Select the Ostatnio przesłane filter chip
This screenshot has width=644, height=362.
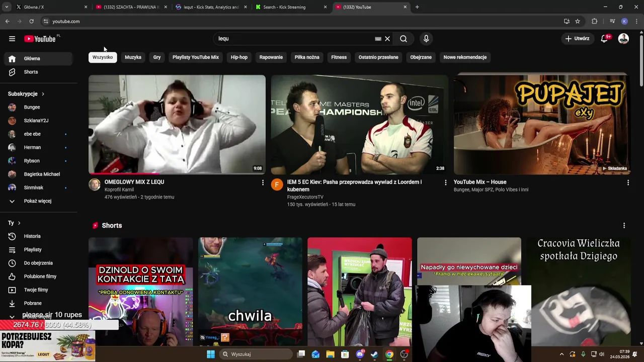coord(378,57)
